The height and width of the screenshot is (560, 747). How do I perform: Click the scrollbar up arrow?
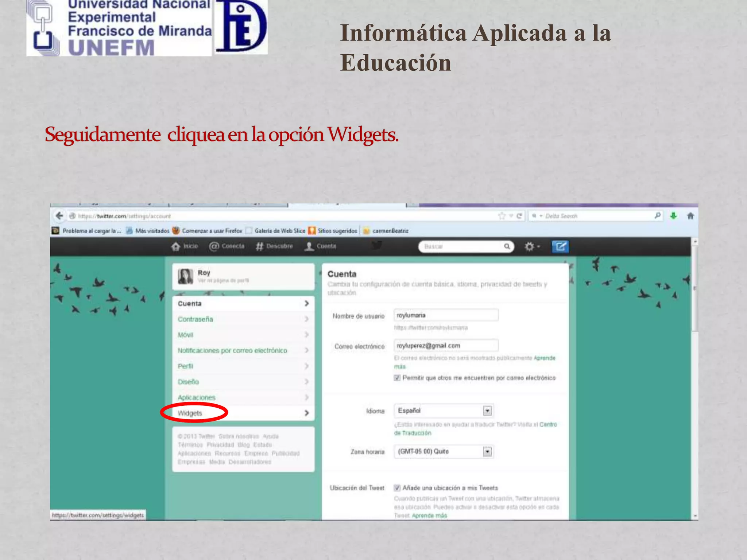pyautogui.click(x=695, y=242)
